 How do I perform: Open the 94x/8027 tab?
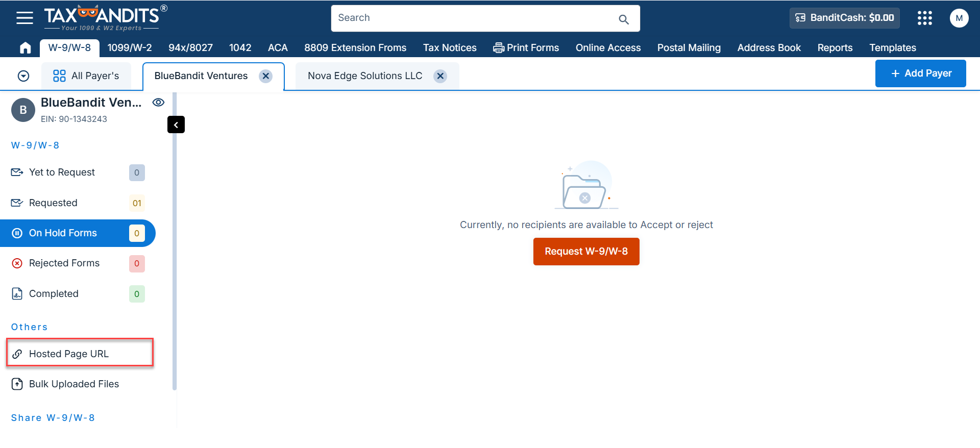pyautogui.click(x=190, y=48)
